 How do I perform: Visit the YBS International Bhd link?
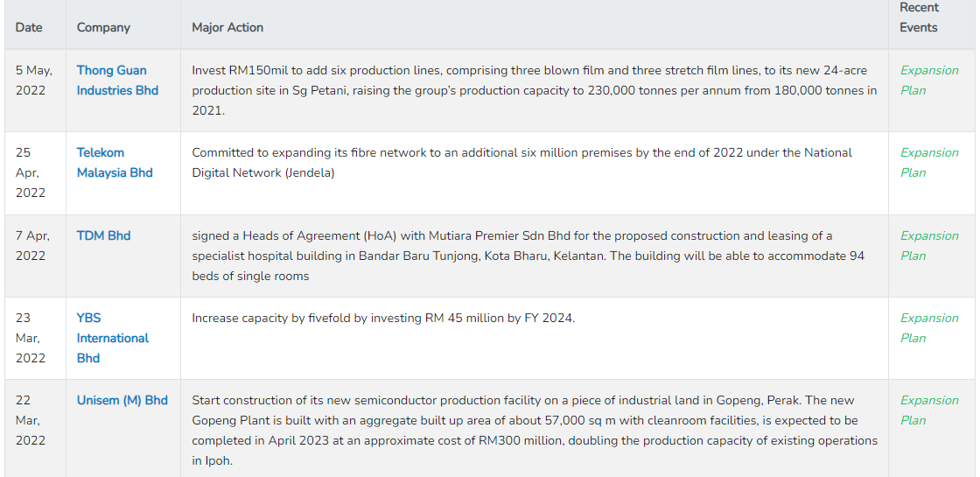[112, 338]
